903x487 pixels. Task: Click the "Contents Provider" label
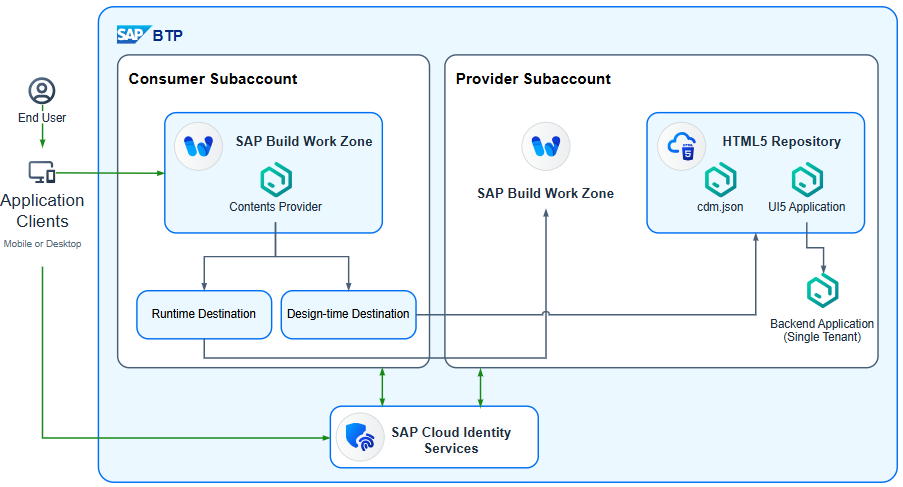click(x=276, y=207)
